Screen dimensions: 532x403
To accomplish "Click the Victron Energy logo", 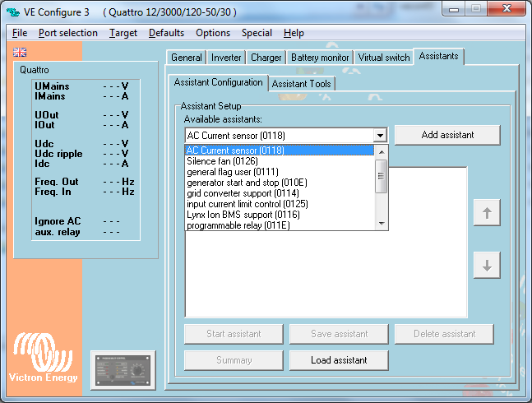I will coord(43,357).
